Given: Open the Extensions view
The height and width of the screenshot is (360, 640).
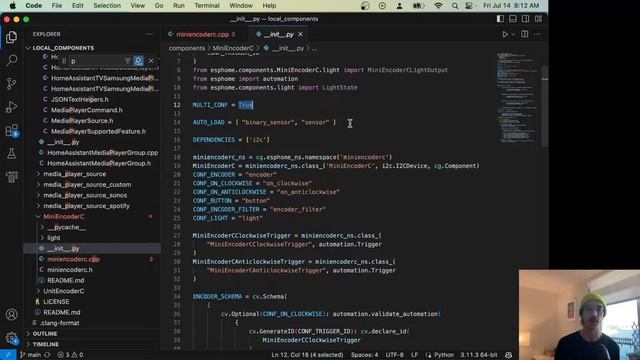Looking at the screenshot, I should tap(11, 131).
